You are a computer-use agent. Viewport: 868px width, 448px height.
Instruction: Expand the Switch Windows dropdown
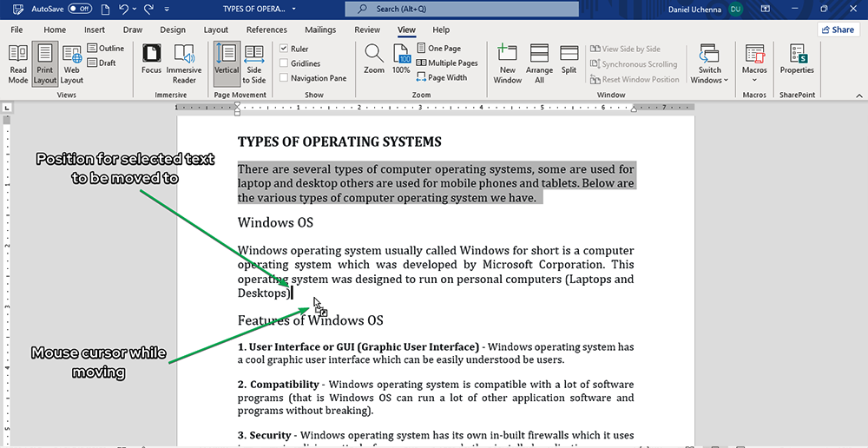coord(710,63)
